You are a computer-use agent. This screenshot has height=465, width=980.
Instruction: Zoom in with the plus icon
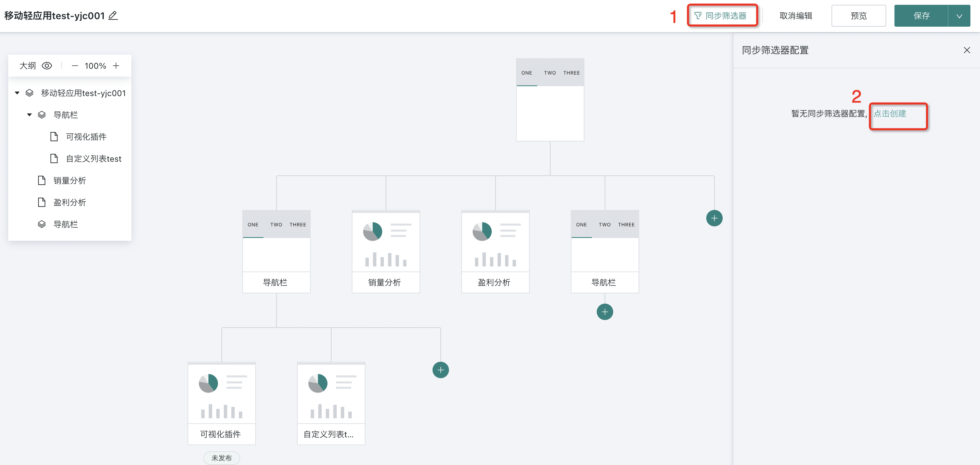point(116,66)
